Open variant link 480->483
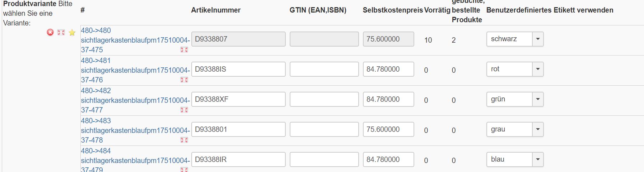This screenshot has width=644, height=172. [x=96, y=121]
